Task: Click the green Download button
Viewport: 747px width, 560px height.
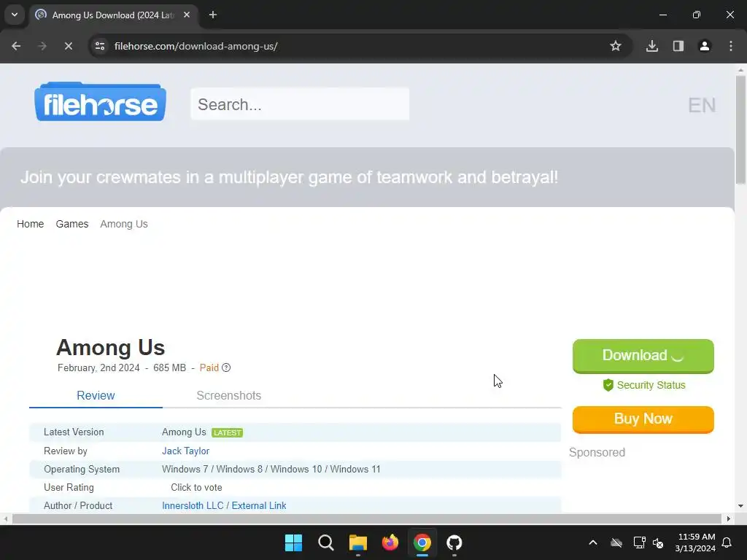Action: [643, 356]
